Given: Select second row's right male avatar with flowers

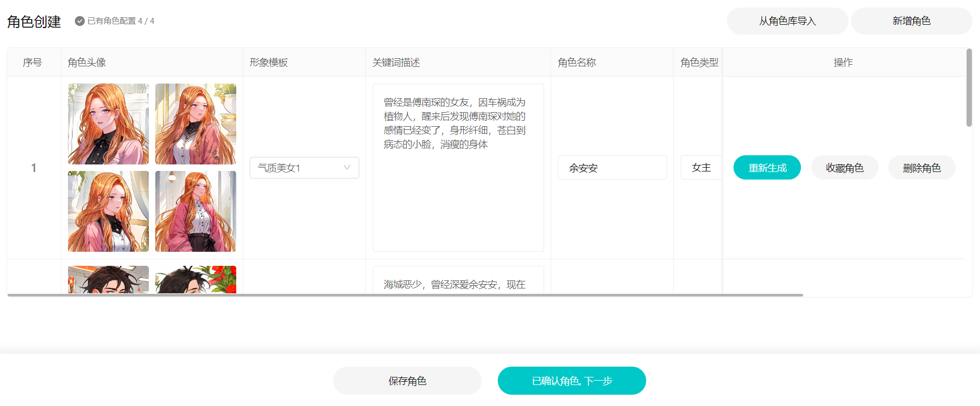Looking at the screenshot, I should tap(196, 280).
